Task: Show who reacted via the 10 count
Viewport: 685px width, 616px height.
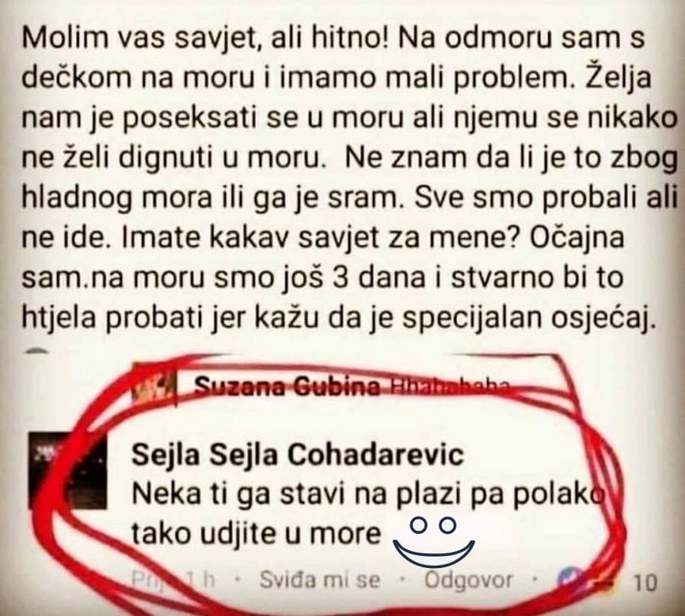Action: pos(645,583)
